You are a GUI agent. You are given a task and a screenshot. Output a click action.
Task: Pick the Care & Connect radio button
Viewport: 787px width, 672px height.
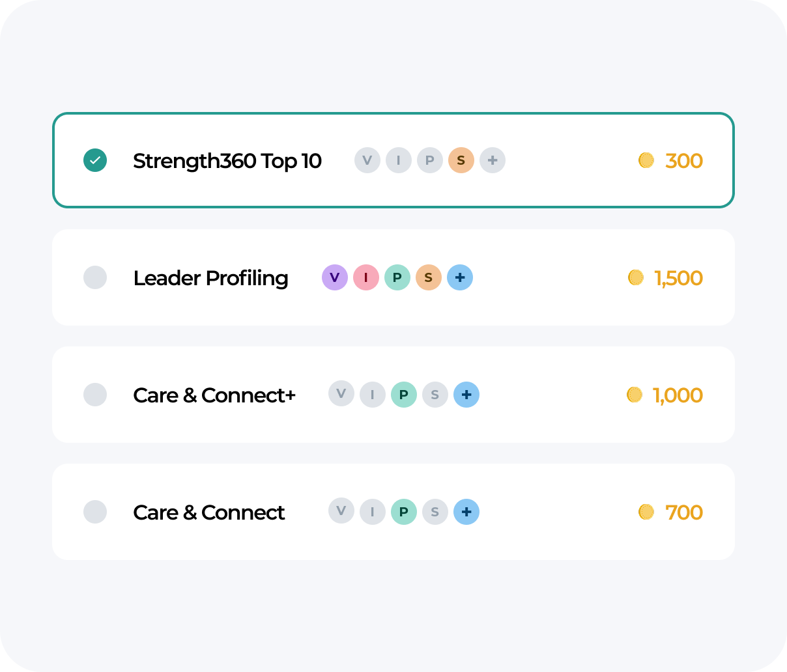[x=95, y=512]
